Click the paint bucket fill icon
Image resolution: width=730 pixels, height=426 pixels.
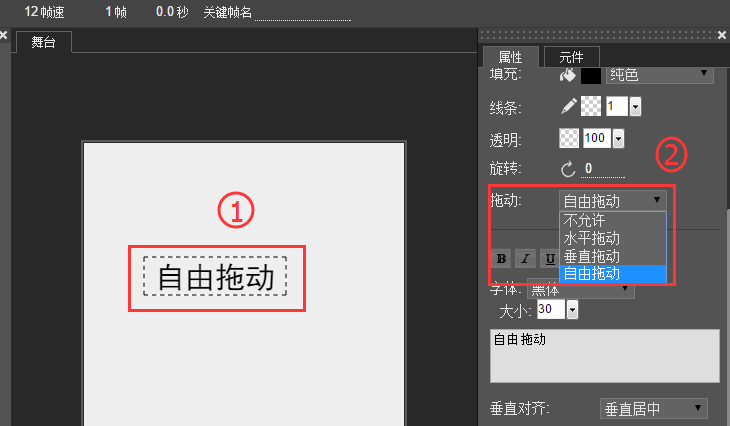click(x=568, y=75)
